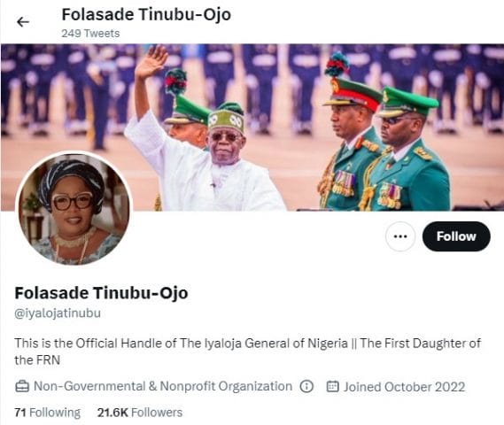Click the calendar icon near Joined date
Image resolution: width=504 pixels, height=425 pixels.
[x=333, y=386]
